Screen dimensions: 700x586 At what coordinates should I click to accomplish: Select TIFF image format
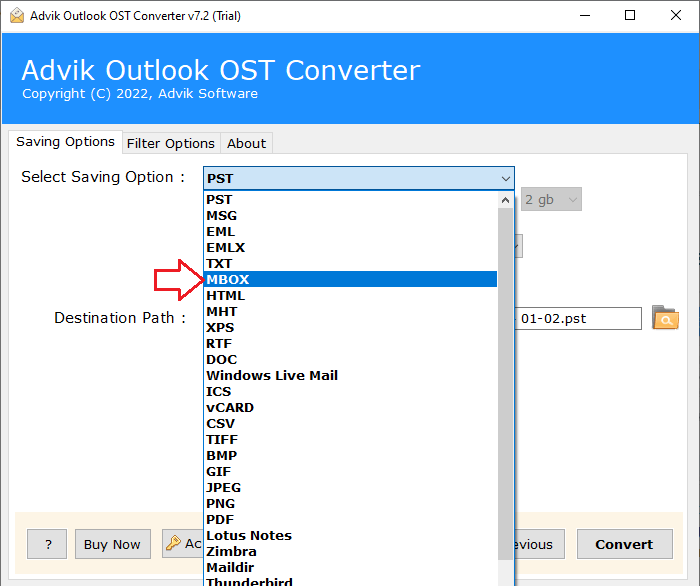click(350, 440)
